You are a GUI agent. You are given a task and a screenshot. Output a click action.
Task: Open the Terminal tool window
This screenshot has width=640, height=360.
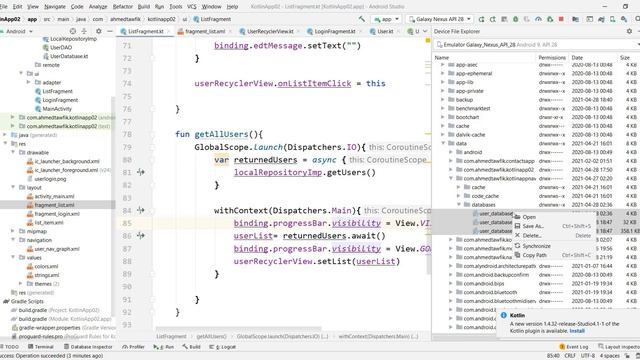41,347
